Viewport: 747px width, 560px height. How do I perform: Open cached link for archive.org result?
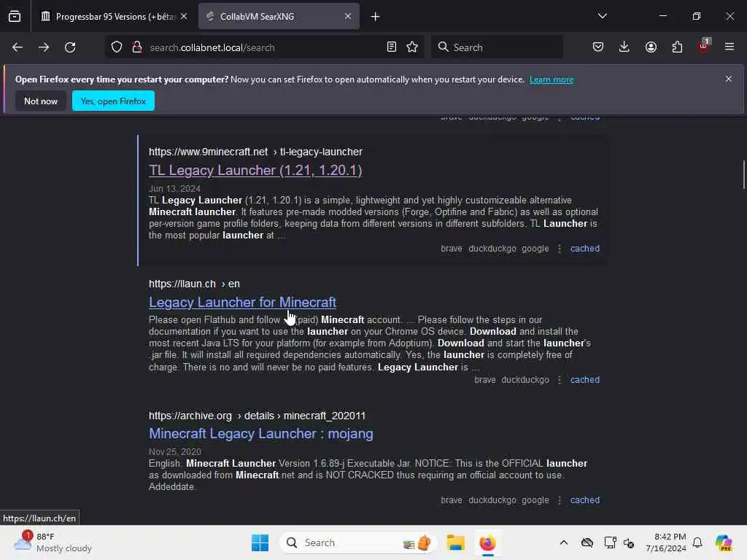tap(585, 500)
